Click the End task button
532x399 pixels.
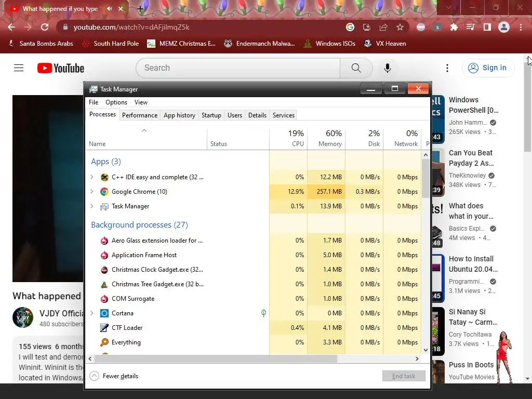[404, 376]
